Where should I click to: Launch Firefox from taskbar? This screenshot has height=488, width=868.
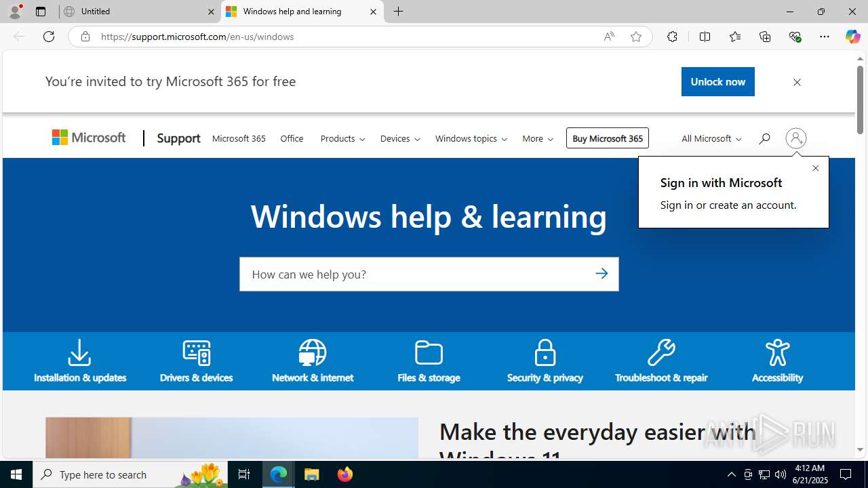[345, 474]
